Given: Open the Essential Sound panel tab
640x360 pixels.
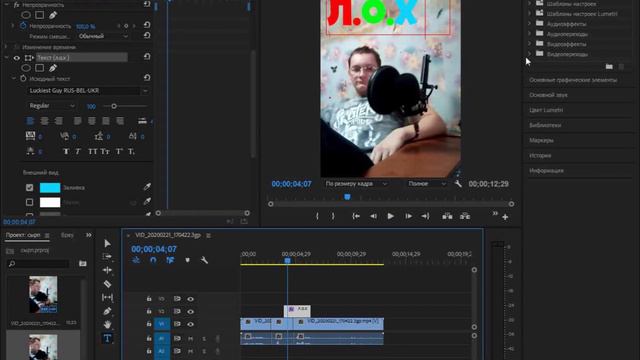Looking at the screenshot, I should tap(548, 95).
